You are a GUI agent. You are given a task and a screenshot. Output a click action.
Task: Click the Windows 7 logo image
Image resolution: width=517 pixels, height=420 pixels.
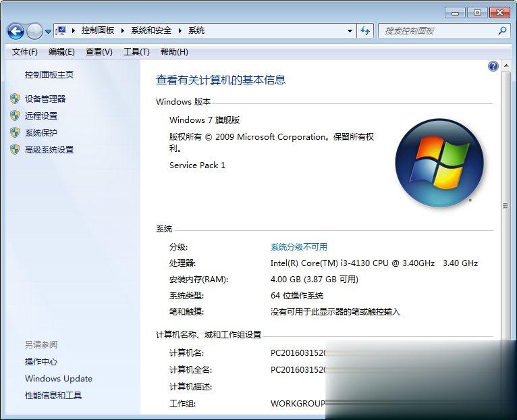click(439, 163)
